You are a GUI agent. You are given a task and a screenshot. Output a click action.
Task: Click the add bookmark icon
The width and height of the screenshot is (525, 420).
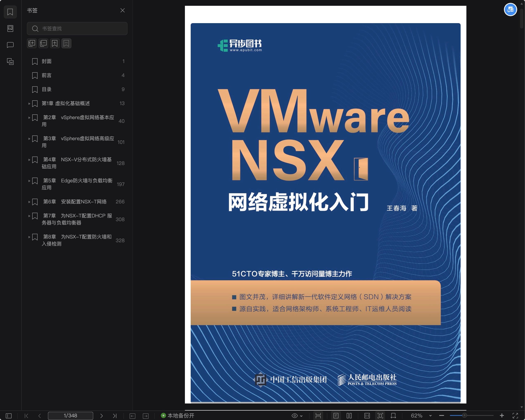(55, 43)
